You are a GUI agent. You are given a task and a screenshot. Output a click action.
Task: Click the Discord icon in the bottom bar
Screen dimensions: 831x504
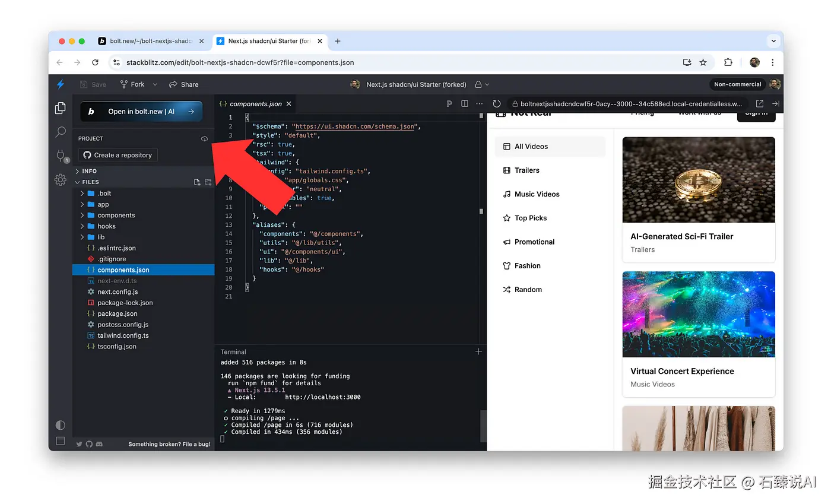pyautogui.click(x=99, y=444)
